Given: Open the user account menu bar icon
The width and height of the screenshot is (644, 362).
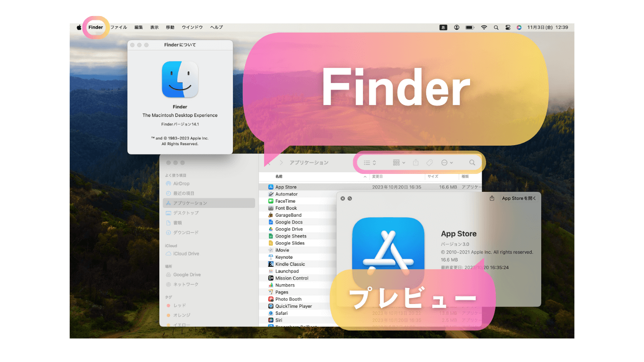Looking at the screenshot, I should (x=457, y=27).
